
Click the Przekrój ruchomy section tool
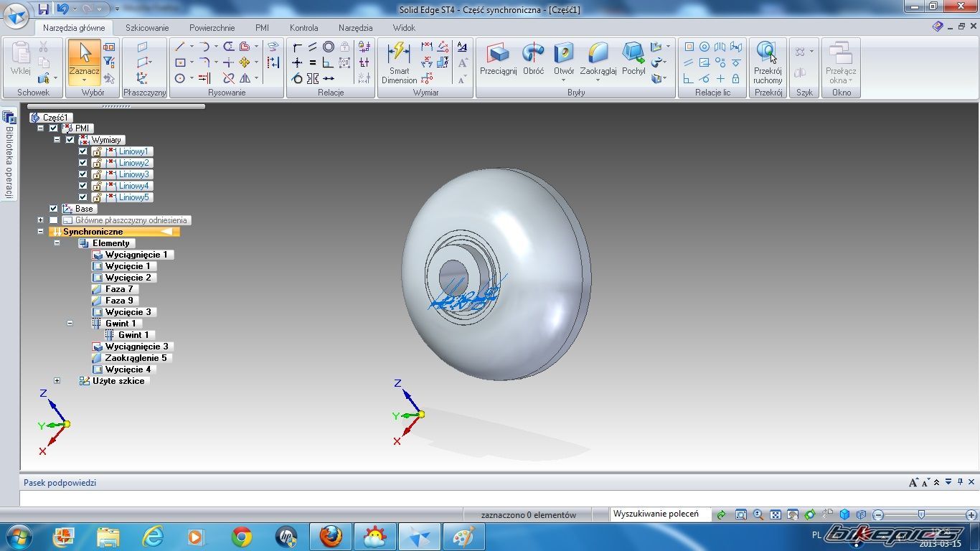768,62
